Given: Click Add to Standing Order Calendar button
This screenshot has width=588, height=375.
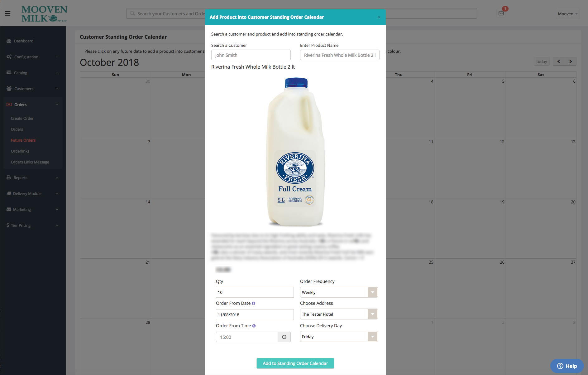Looking at the screenshot, I should pyautogui.click(x=295, y=363).
